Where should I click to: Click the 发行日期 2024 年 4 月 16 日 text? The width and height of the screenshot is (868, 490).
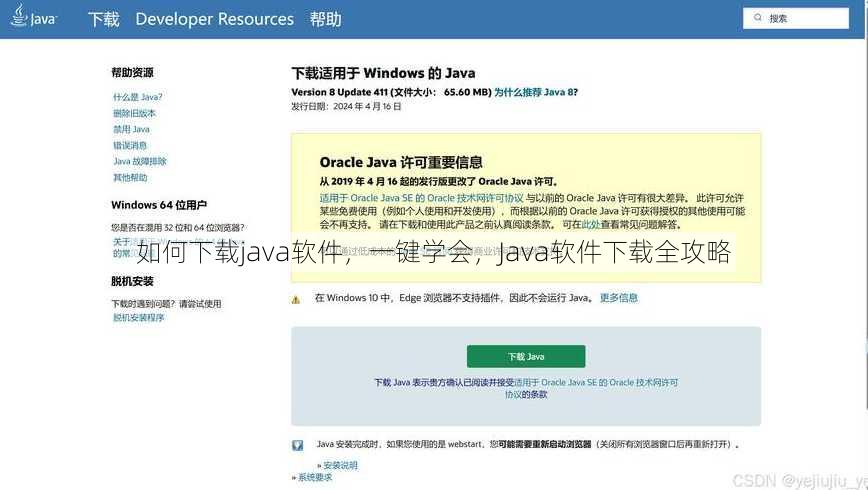pos(346,106)
